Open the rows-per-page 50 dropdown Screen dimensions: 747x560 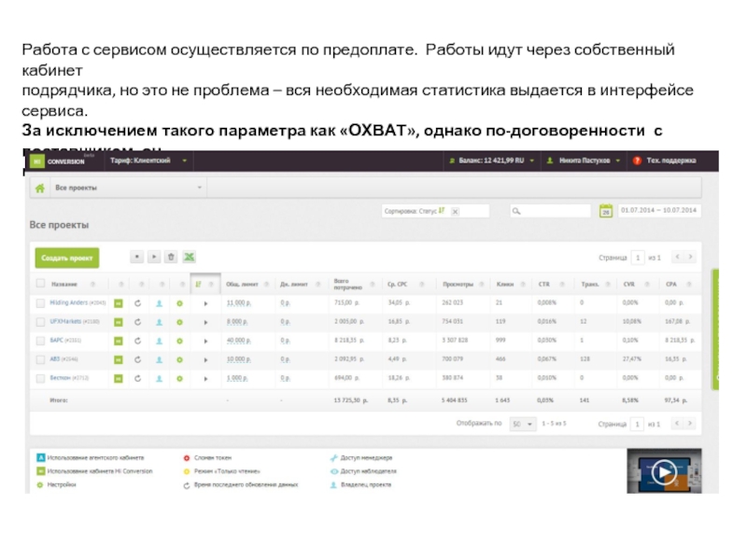point(523,423)
